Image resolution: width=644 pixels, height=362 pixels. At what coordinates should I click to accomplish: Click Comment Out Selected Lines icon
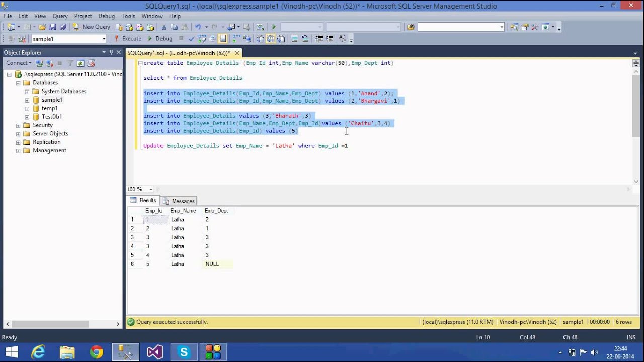[x=295, y=39]
